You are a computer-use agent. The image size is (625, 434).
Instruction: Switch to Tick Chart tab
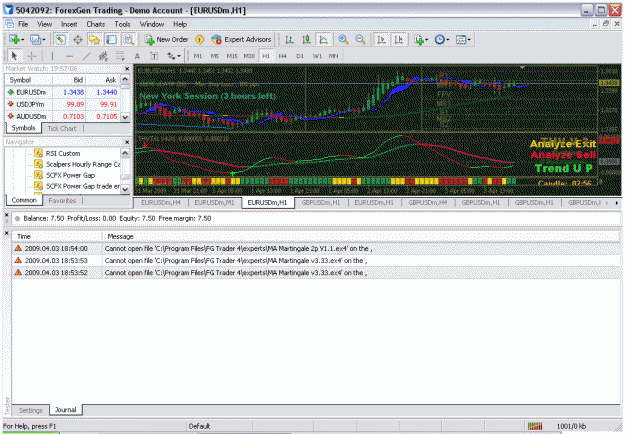[62, 128]
